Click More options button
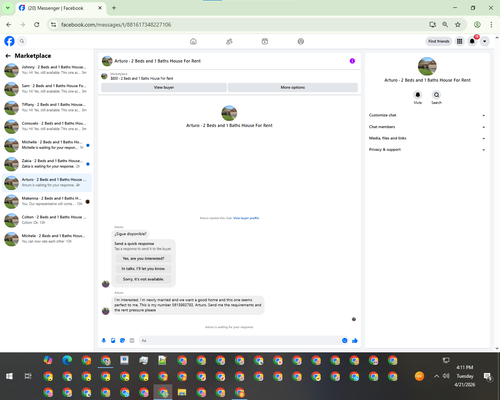The width and height of the screenshot is (500, 400). (x=293, y=87)
